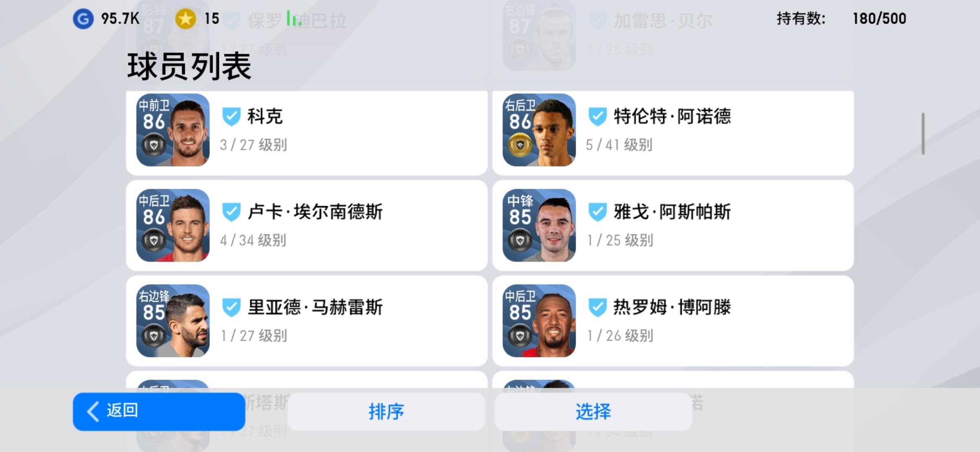Open the 选择 selection mode
This screenshot has height=452, width=980.
[593, 411]
